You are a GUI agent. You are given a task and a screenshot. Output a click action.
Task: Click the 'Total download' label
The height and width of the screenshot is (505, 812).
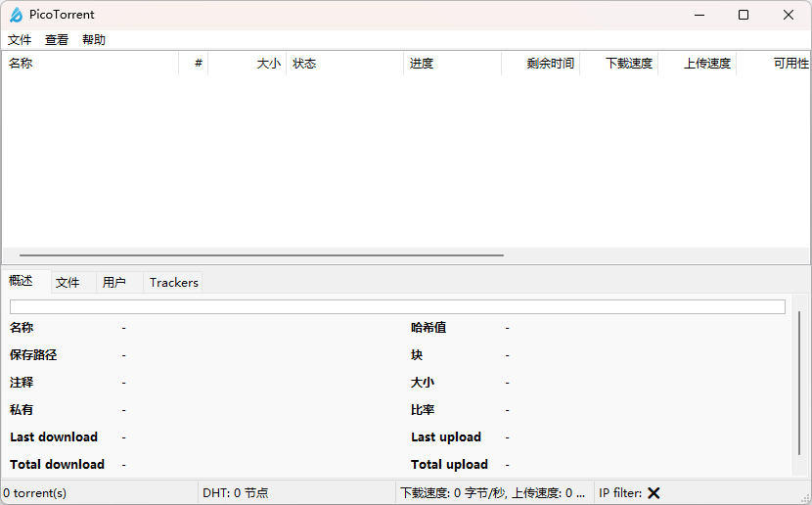point(57,465)
